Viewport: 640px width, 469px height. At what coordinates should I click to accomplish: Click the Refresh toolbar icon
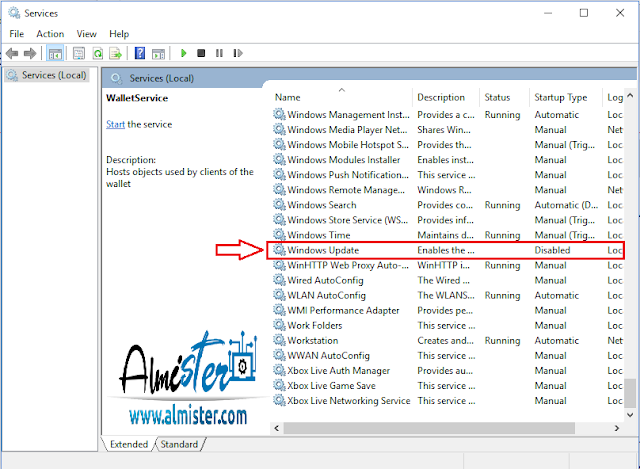98,53
